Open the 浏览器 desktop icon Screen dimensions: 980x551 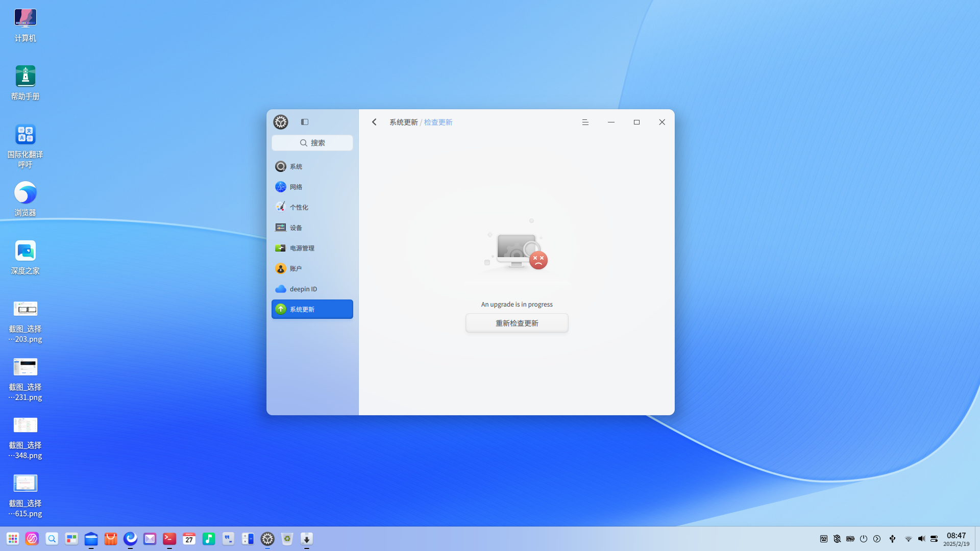pyautogui.click(x=25, y=199)
